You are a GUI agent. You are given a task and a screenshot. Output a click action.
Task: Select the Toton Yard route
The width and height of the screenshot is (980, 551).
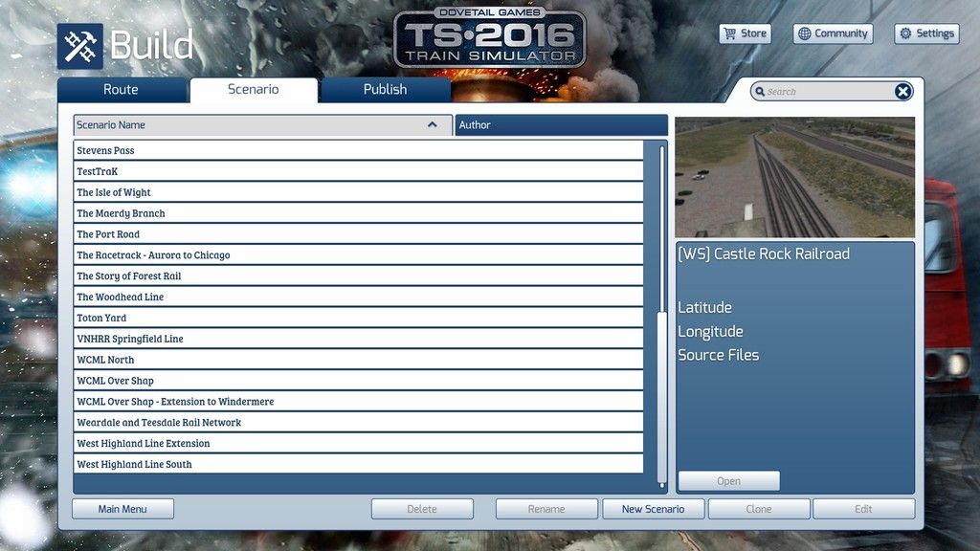(x=359, y=318)
